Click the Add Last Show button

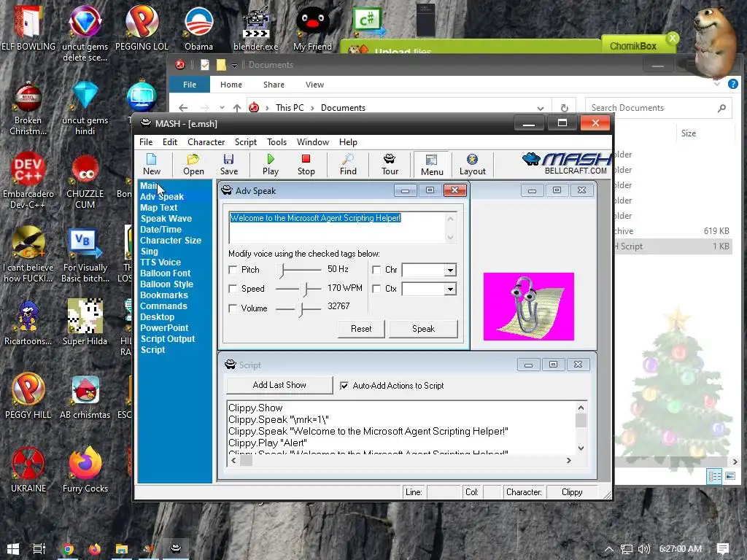coord(279,385)
